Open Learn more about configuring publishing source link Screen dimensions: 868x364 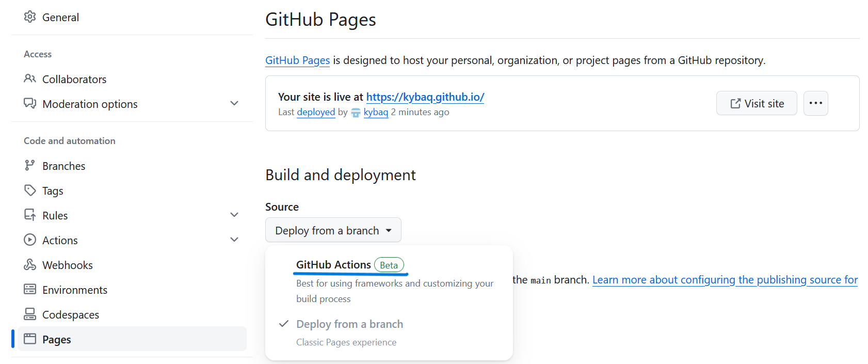tap(725, 280)
